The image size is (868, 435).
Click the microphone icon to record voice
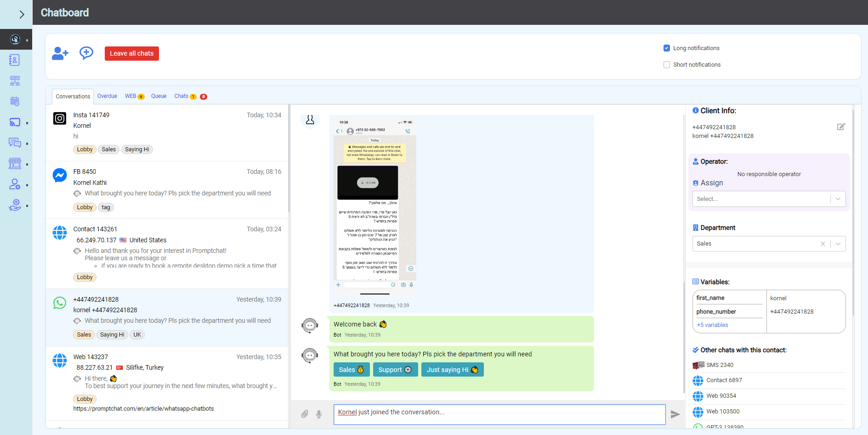pyautogui.click(x=319, y=414)
